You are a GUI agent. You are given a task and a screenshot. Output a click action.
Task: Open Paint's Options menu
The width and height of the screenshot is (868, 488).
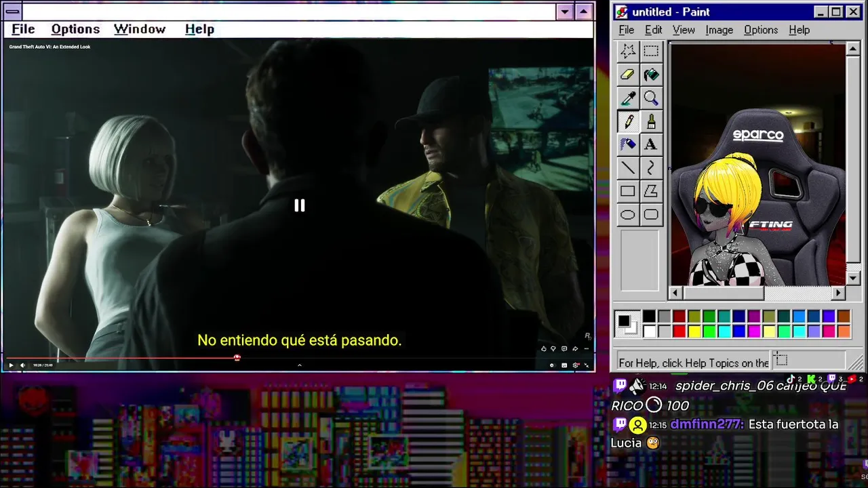(761, 30)
